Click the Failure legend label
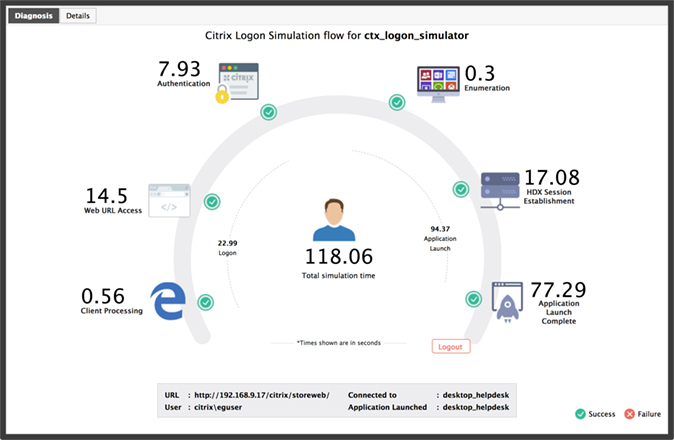Screen dimensions: 674x440 coord(649,414)
